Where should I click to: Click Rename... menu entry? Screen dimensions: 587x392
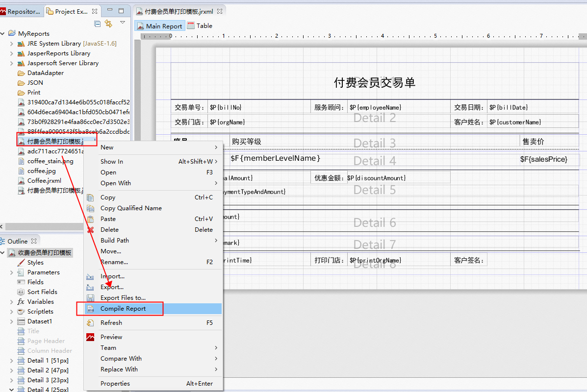153,262
